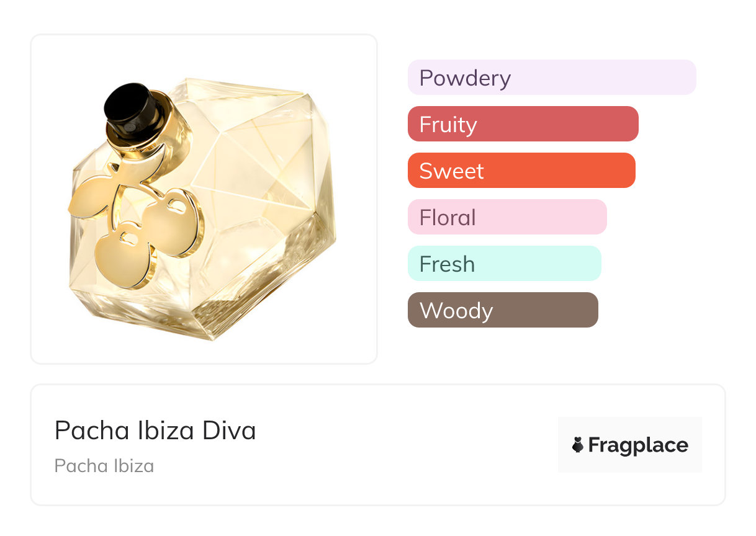
Task: Select the red Fruity accord bar
Action: (x=523, y=124)
